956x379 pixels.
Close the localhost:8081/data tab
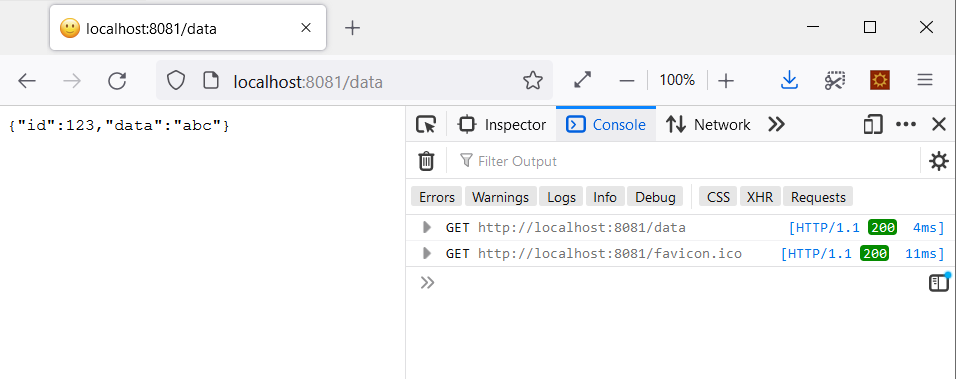point(306,28)
